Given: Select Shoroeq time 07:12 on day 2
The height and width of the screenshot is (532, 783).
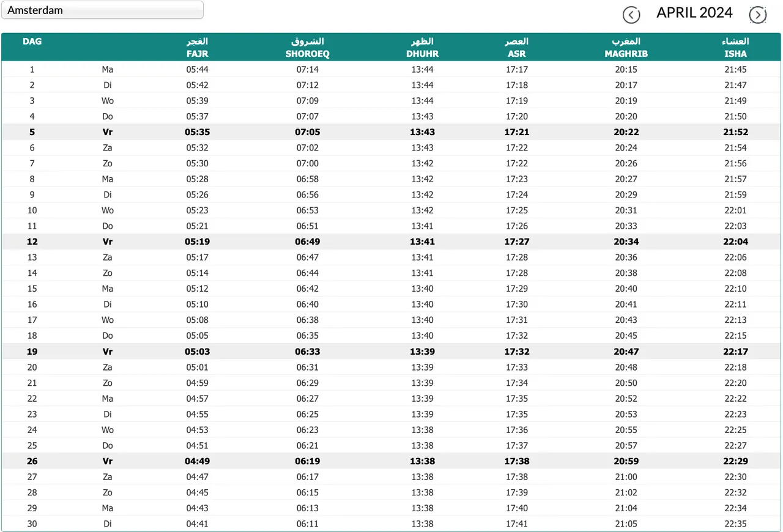Looking at the screenshot, I should click(x=308, y=85).
